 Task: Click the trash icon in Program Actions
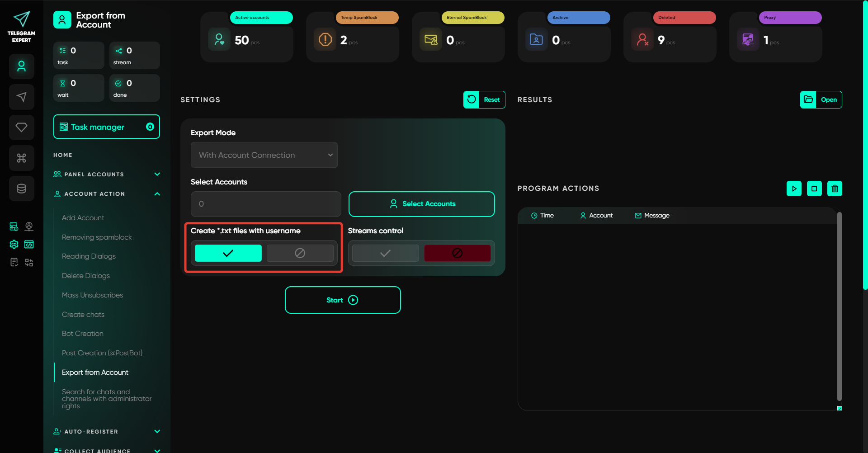click(835, 189)
